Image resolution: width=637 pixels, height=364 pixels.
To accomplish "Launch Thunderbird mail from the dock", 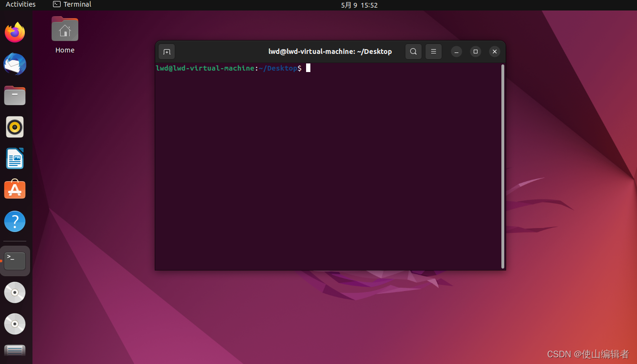I will point(15,64).
